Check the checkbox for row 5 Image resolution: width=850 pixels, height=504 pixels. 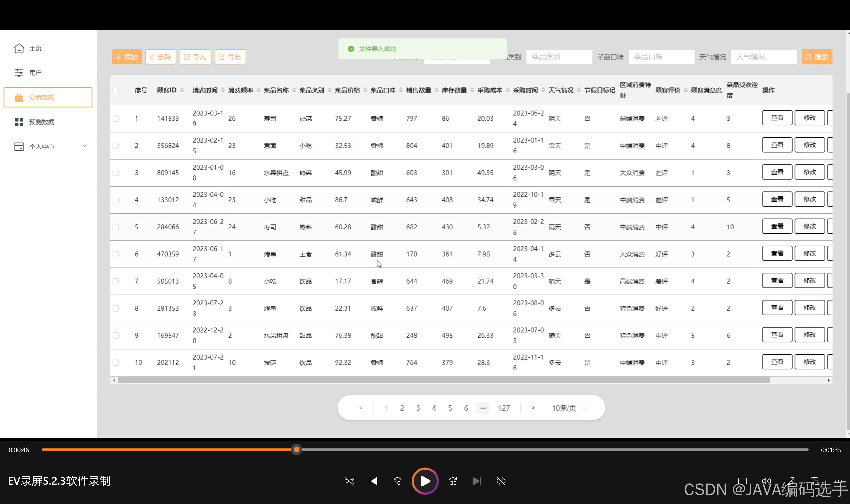(116, 227)
